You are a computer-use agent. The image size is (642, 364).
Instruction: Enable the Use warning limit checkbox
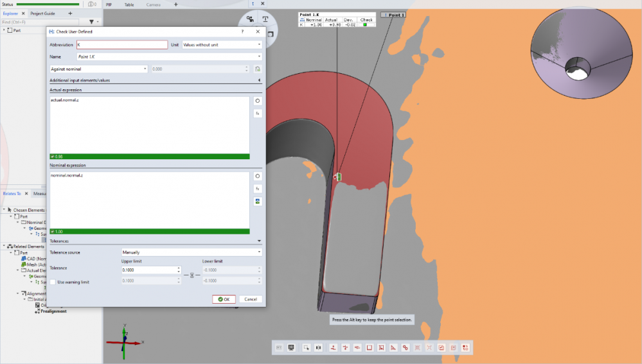(x=53, y=282)
